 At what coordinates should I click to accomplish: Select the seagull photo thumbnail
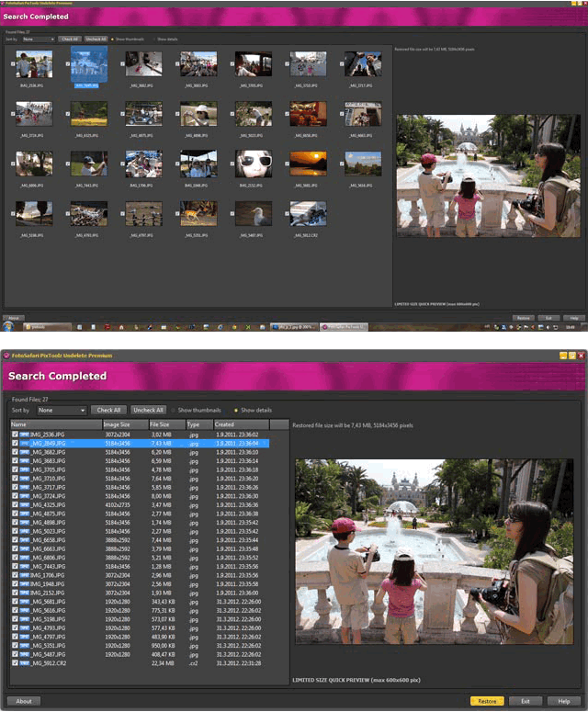[254, 214]
